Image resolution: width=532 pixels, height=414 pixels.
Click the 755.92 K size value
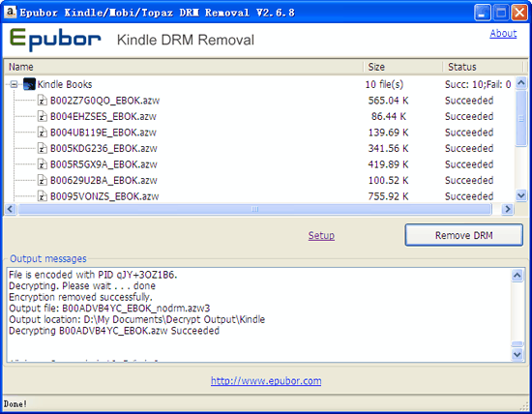(x=388, y=196)
